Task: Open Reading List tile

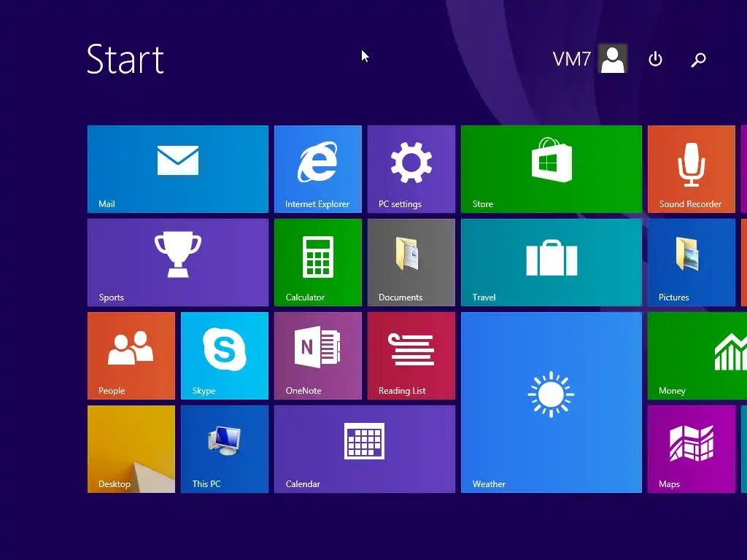Action: point(411,356)
